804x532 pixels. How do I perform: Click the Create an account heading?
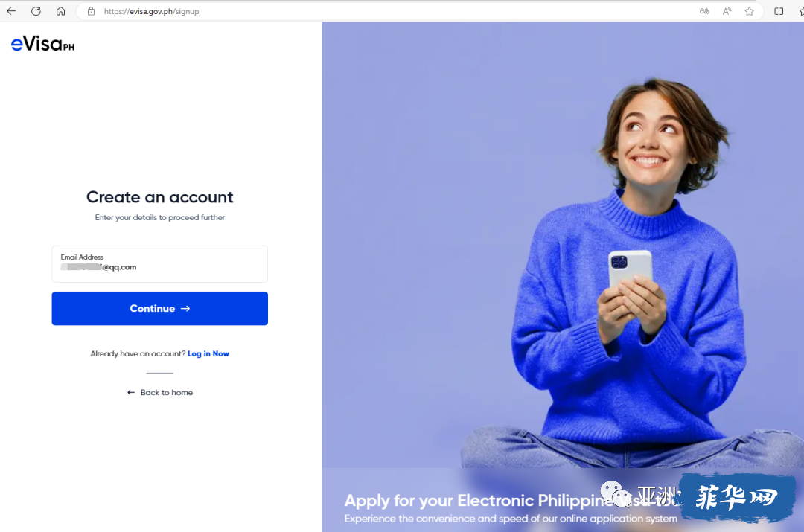point(159,197)
